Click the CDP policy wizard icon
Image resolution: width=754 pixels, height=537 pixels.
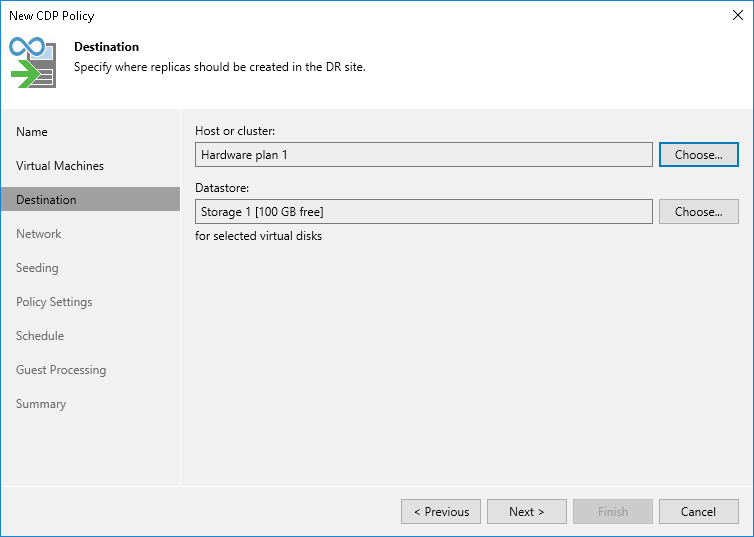(33, 62)
